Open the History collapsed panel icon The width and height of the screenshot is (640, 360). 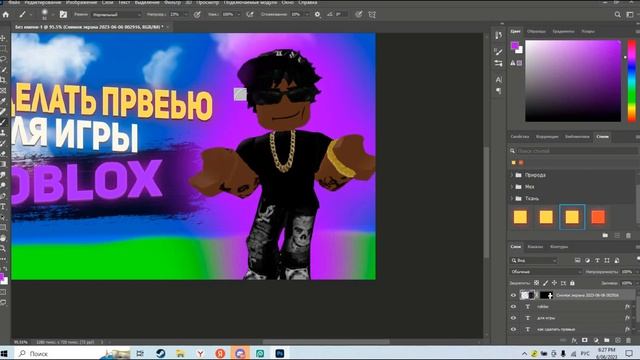click(498, 36)
